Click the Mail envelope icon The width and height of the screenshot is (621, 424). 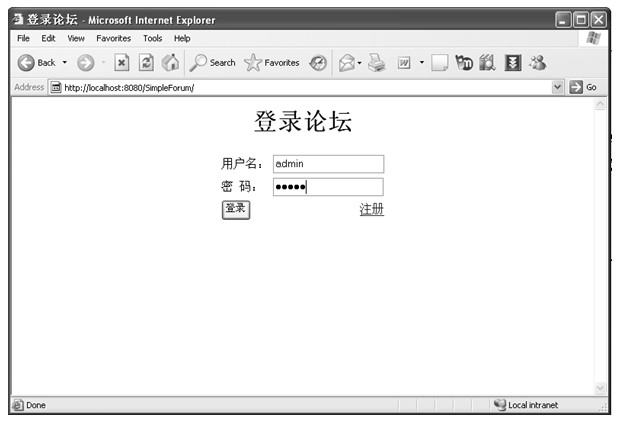point(347,63)
